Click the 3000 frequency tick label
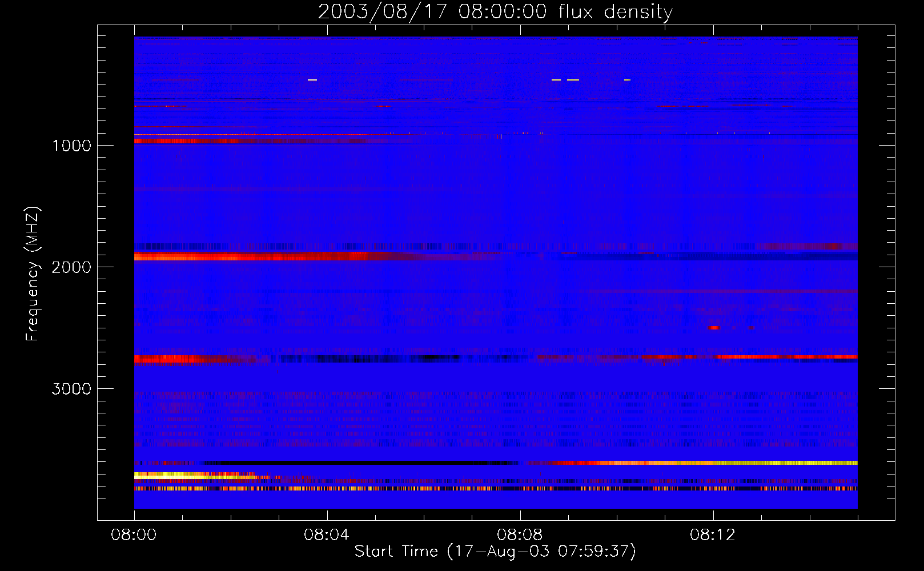The image size is (924, 571). (x=71, y=389)
